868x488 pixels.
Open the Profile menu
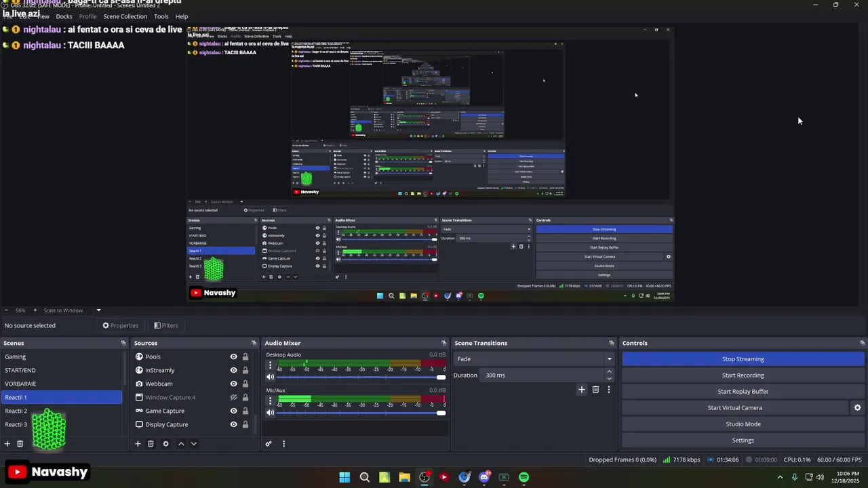[87, 16]
